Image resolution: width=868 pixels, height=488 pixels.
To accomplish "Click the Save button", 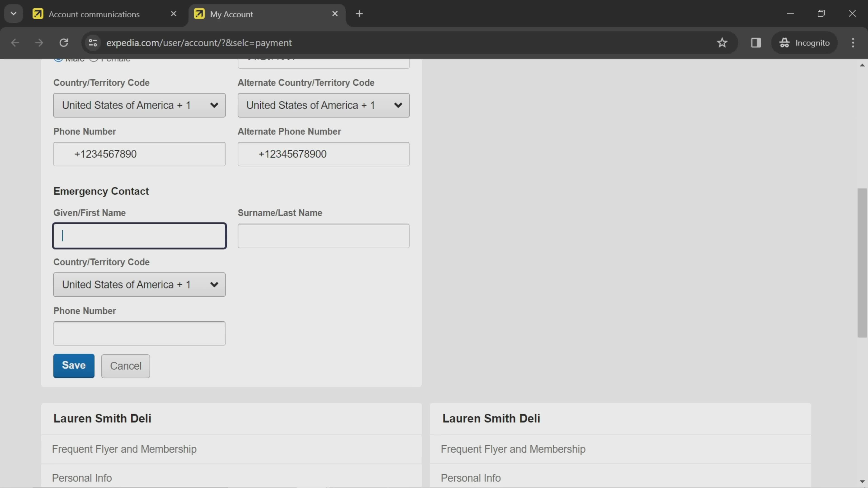I will coord(73,366).
